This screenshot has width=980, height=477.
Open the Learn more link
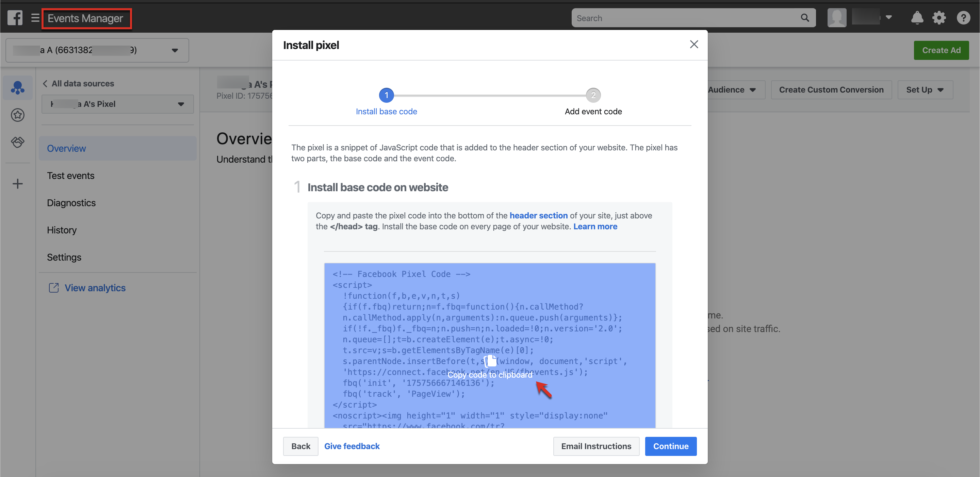pyautogui.click(x=595, y=227)
